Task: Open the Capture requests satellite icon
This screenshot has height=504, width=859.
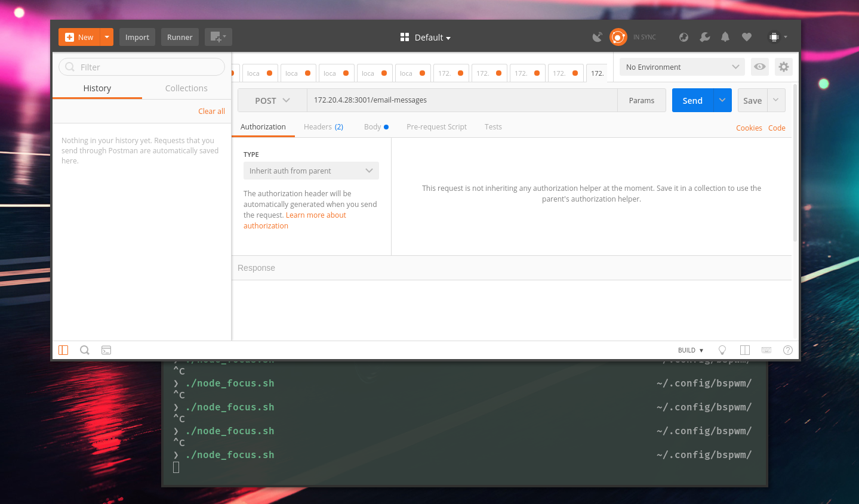Action: click(598, 36)
